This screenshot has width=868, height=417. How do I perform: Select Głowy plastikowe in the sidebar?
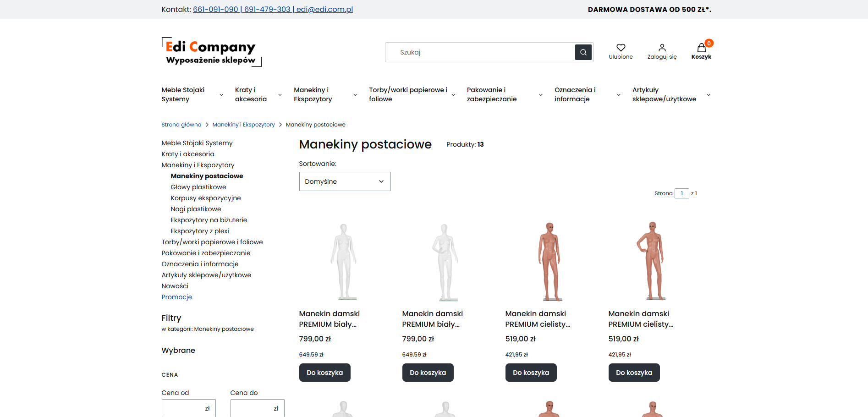(x=198, y=187)
